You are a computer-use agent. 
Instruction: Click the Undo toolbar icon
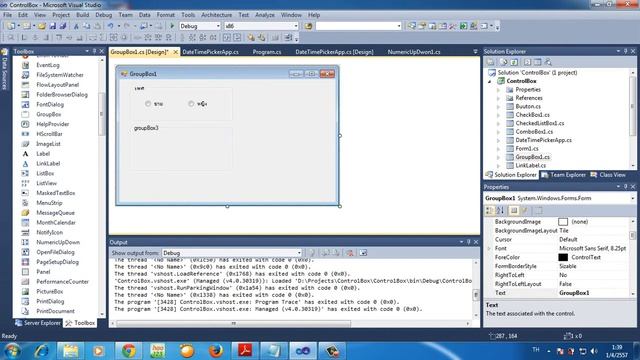click(x=110, y=26)
